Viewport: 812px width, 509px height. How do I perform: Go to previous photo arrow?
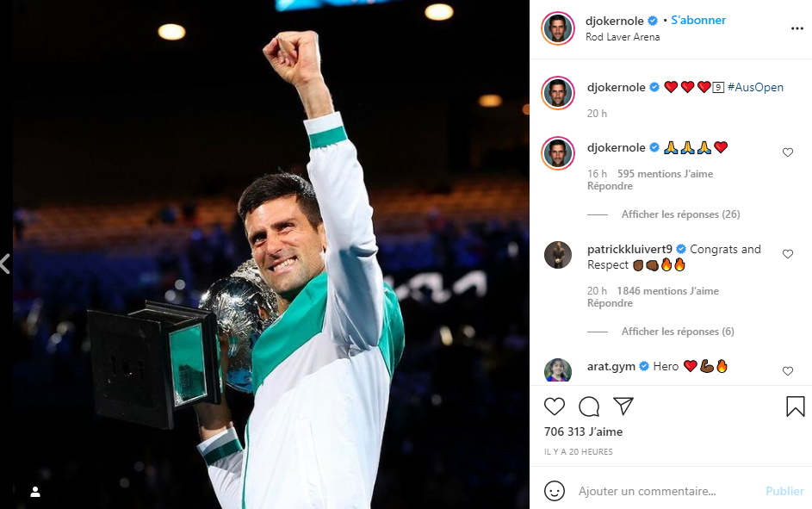tap(5, 264)
